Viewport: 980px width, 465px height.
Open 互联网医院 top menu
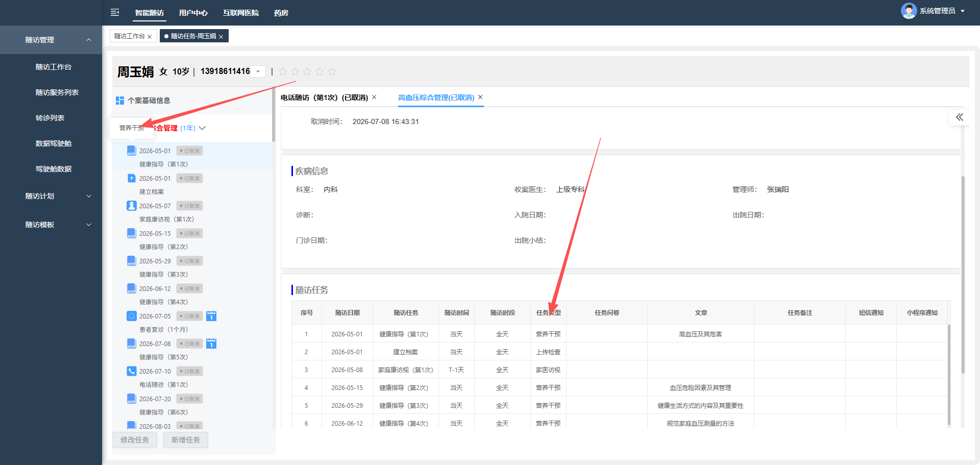(241, 13)
